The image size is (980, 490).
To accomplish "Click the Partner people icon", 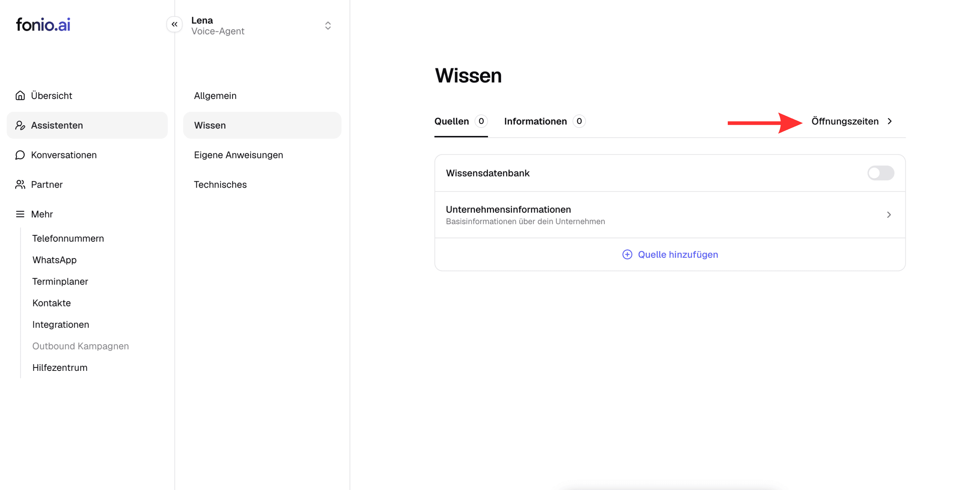I will tap(20, 184).
